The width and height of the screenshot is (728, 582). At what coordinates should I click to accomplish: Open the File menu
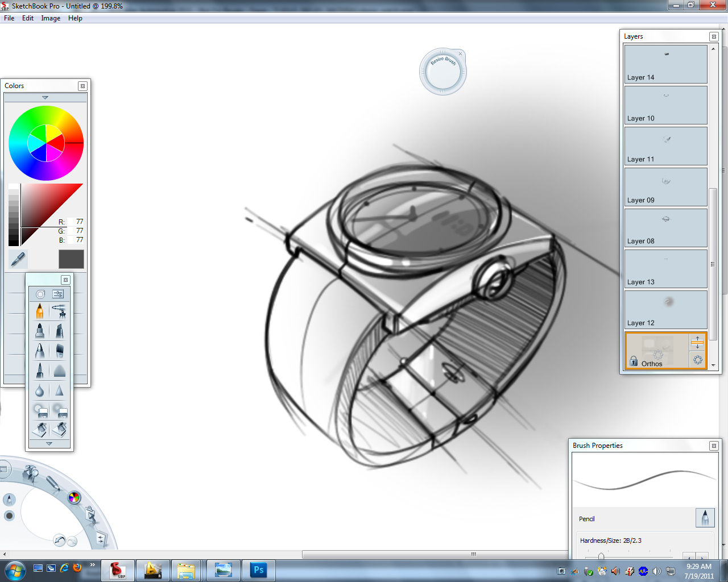[x=9, y=18]
